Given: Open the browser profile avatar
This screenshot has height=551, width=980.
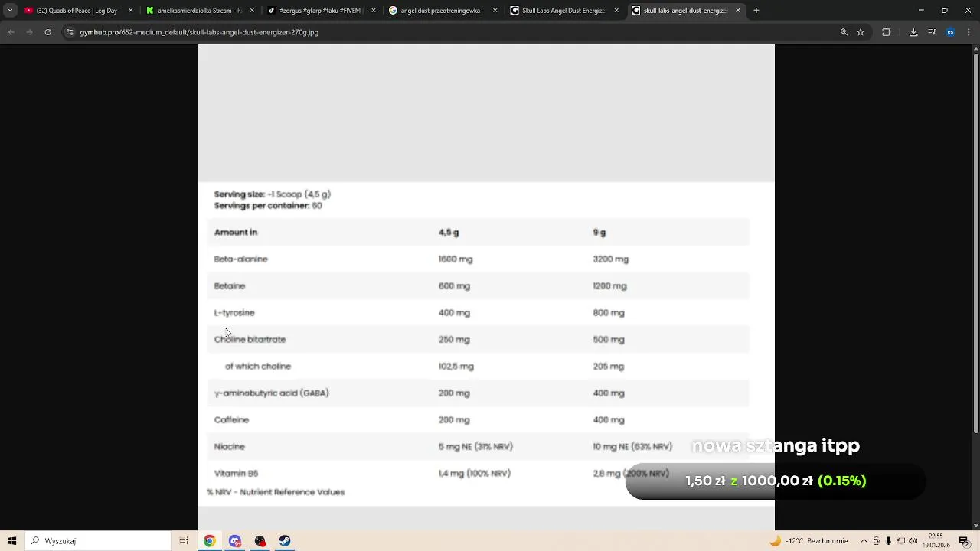Looking at the screenshot, I should 950,32.
